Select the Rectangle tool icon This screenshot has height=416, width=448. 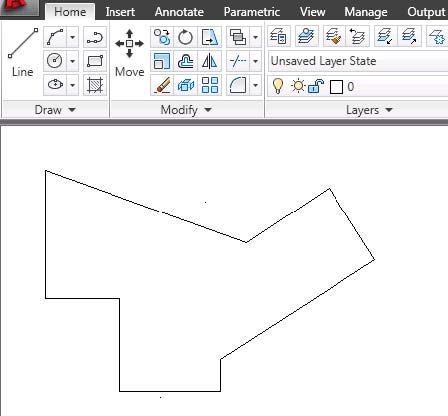click(95, 61)
